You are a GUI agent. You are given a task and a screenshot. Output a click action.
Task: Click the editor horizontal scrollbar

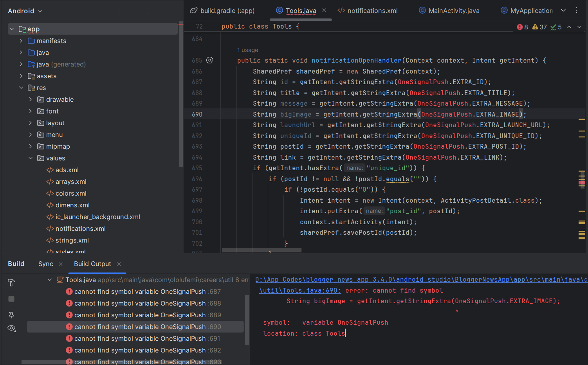(x=262, y=250)
